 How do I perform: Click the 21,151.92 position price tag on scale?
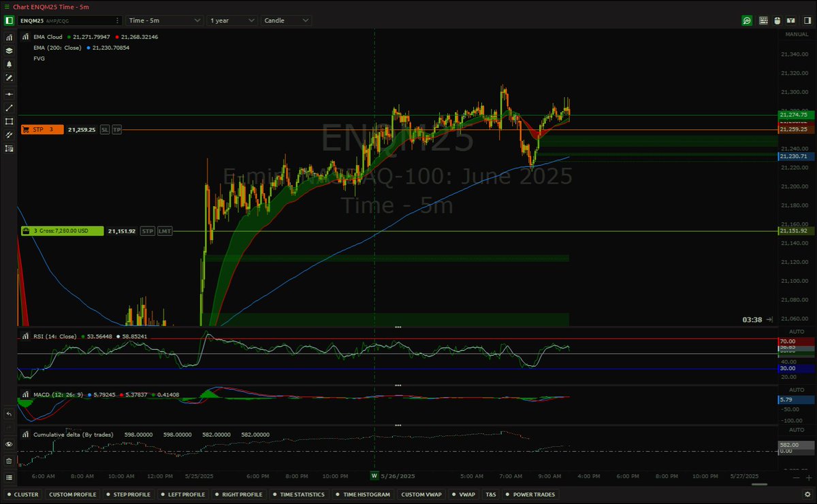click(x=796, y=231)
